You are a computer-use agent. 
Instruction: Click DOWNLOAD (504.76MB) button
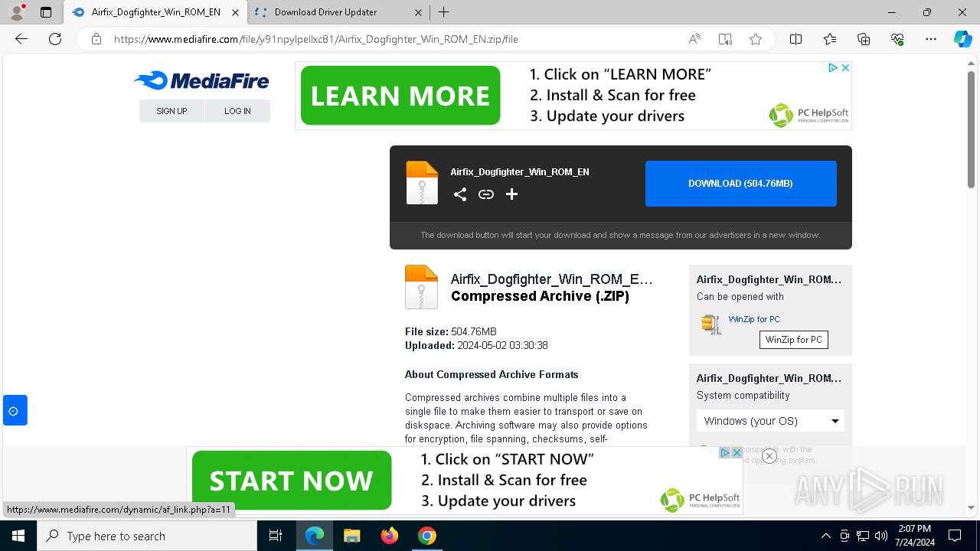740,184
